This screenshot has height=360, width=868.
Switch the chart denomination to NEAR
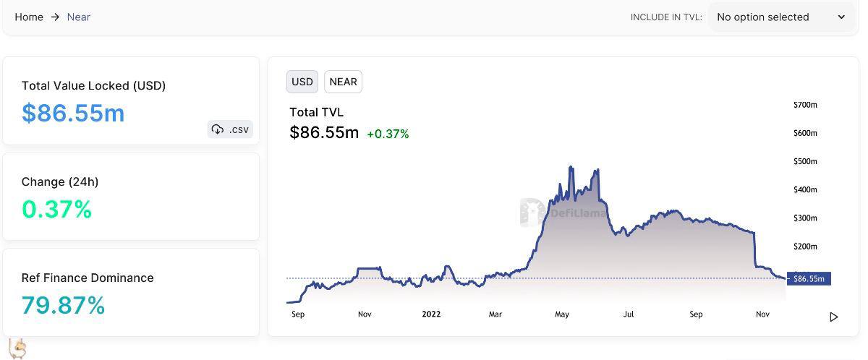tap(343, 82)
